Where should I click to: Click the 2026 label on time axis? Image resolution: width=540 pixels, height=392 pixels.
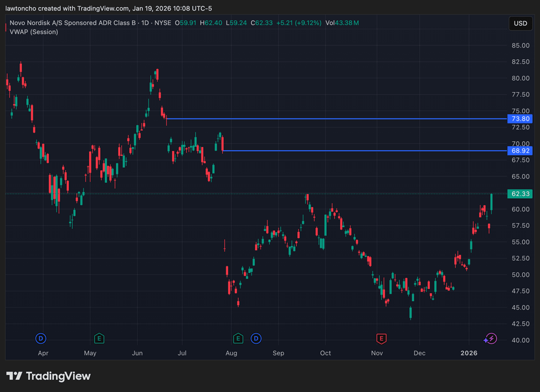coord(469,353)
